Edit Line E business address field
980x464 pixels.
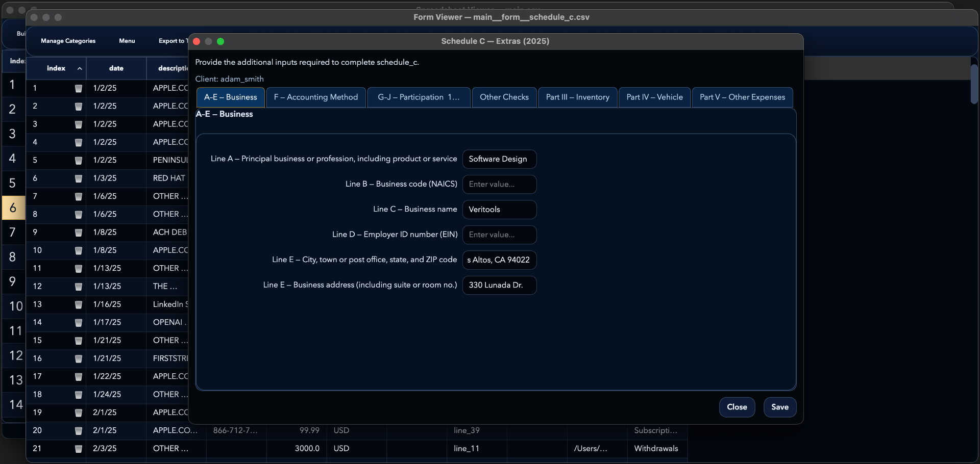coord(499,285)
